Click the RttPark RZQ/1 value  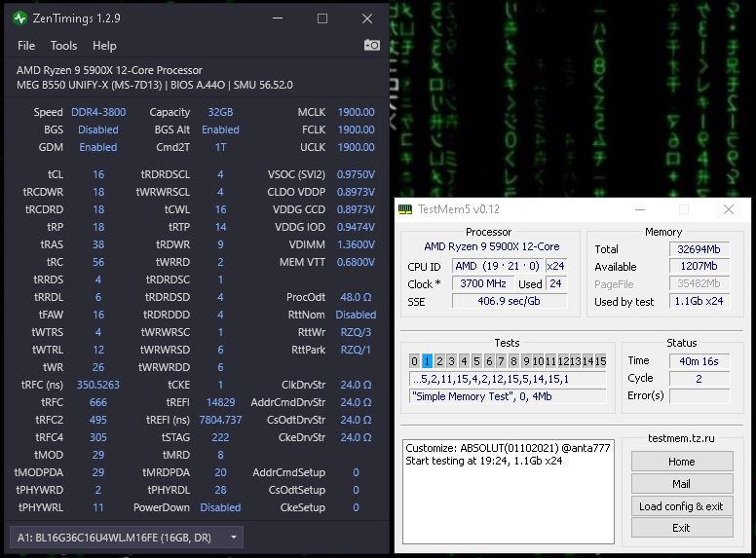pyautogui.click(x=356, y=350)
